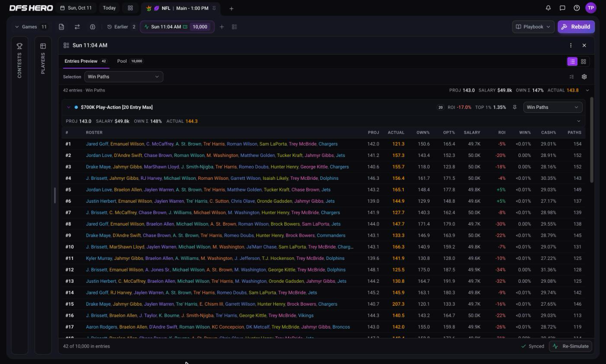Click the entries table vertical scrollbar
This screenshot has height=364, width=606.
[x=592, y=140]
